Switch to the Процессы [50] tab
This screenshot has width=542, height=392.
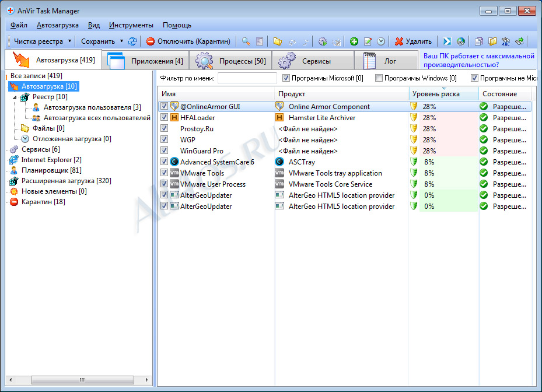(230, 61)
